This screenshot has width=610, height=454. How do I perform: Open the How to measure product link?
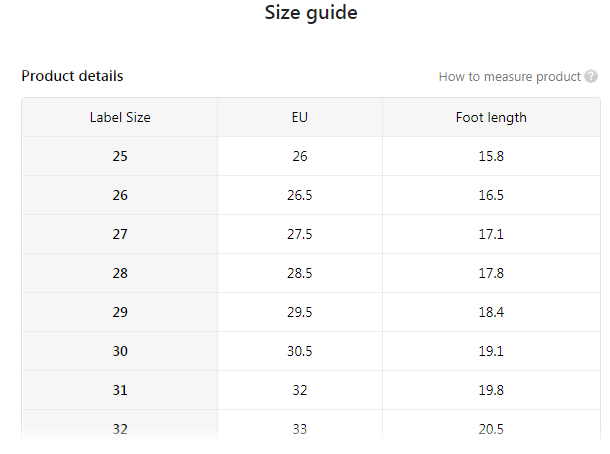(509, 77)
